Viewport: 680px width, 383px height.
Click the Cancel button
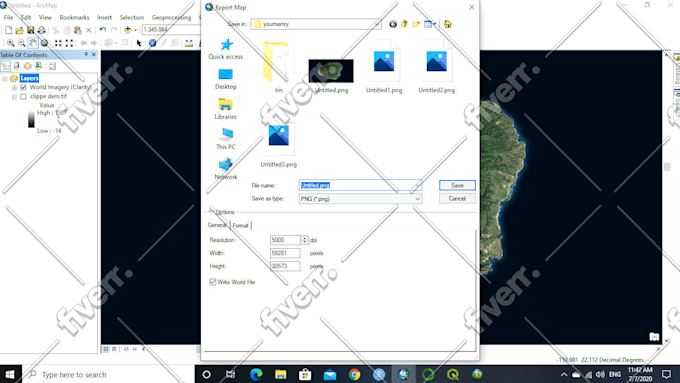pos(457,199)
